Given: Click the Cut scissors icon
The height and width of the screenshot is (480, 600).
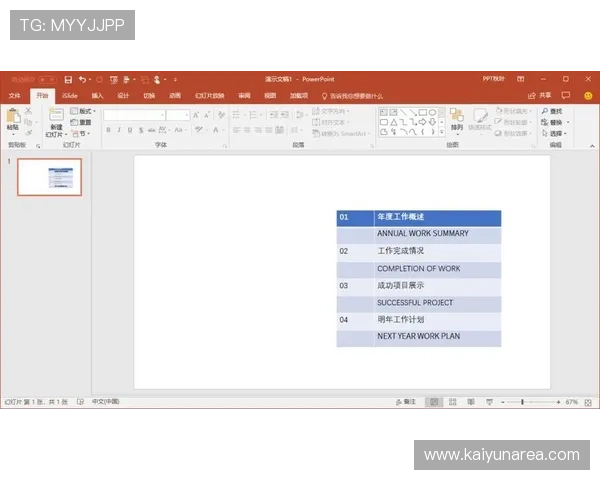Looking at the screenshot, I should click(28, 111).
